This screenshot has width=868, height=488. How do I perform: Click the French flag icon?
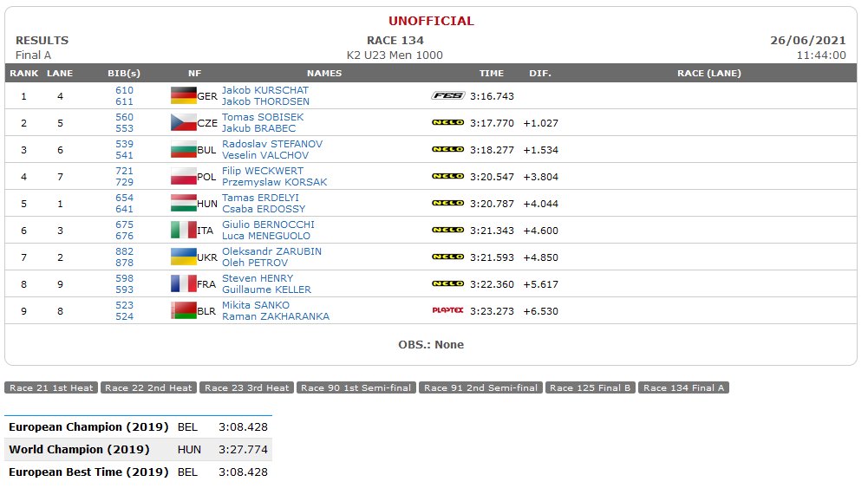[x=183, y=283]
